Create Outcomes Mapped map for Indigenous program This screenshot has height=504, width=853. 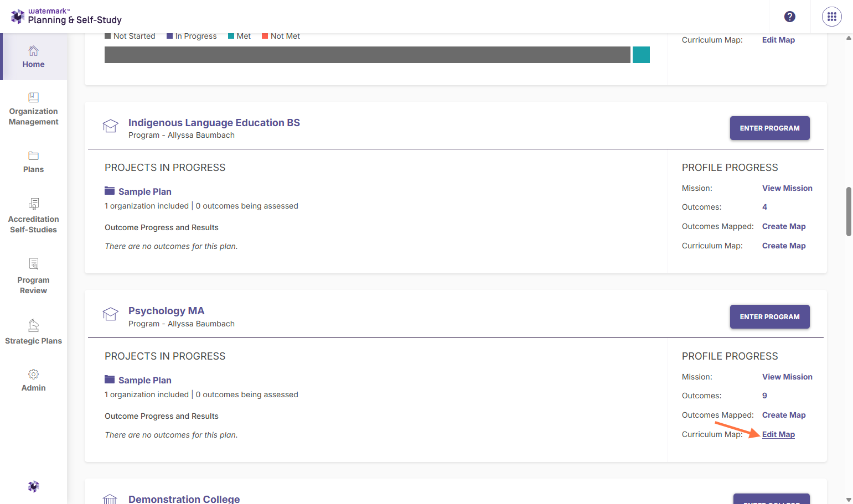[784, 226]
